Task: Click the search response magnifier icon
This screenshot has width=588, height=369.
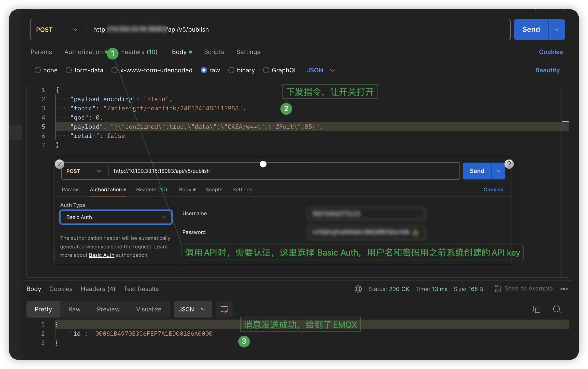Action: 557,309
